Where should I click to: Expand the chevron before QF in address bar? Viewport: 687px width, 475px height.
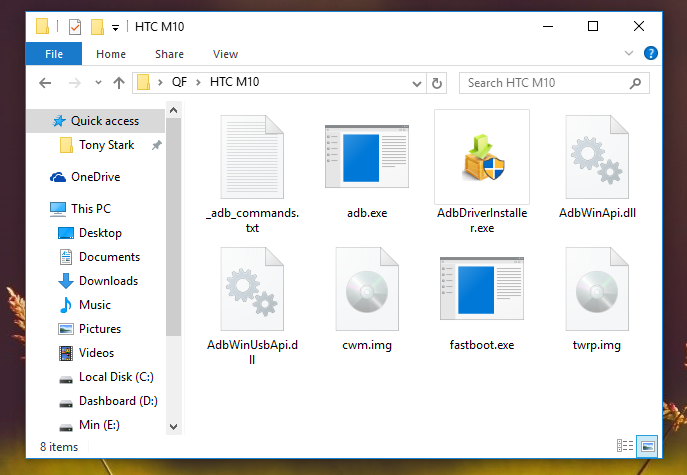pos(160,82)
